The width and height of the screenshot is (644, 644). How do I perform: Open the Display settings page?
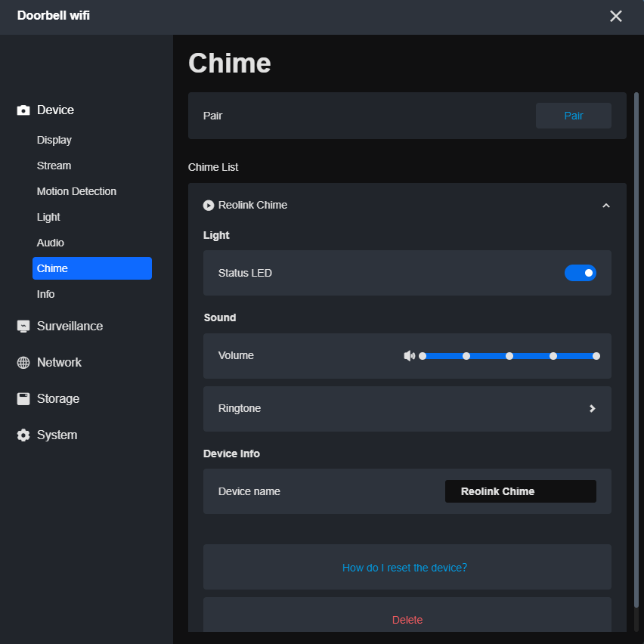(x=54, y=140)
